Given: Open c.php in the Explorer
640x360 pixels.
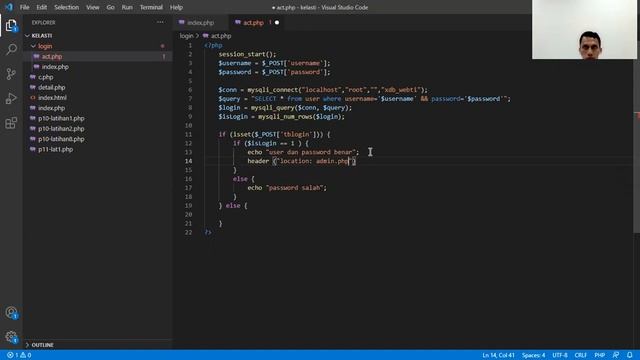Looking at the screenshot, I should pos(46,77).
